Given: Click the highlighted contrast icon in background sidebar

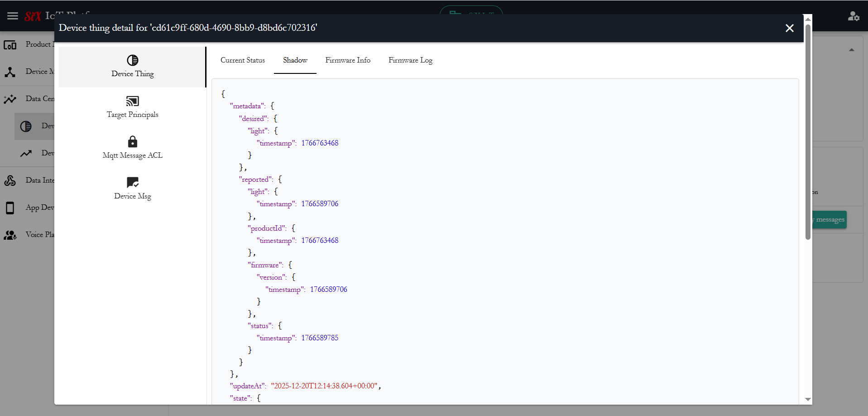Looking at the screenshot, I should [26, 126].
